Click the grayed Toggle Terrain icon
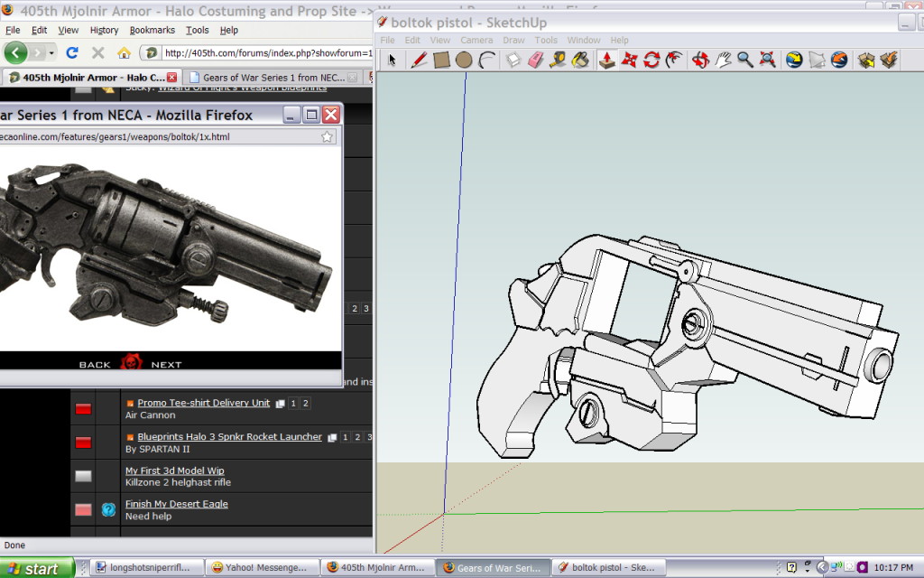This screenshot has width=924, height=578. (x=817, y=60)
